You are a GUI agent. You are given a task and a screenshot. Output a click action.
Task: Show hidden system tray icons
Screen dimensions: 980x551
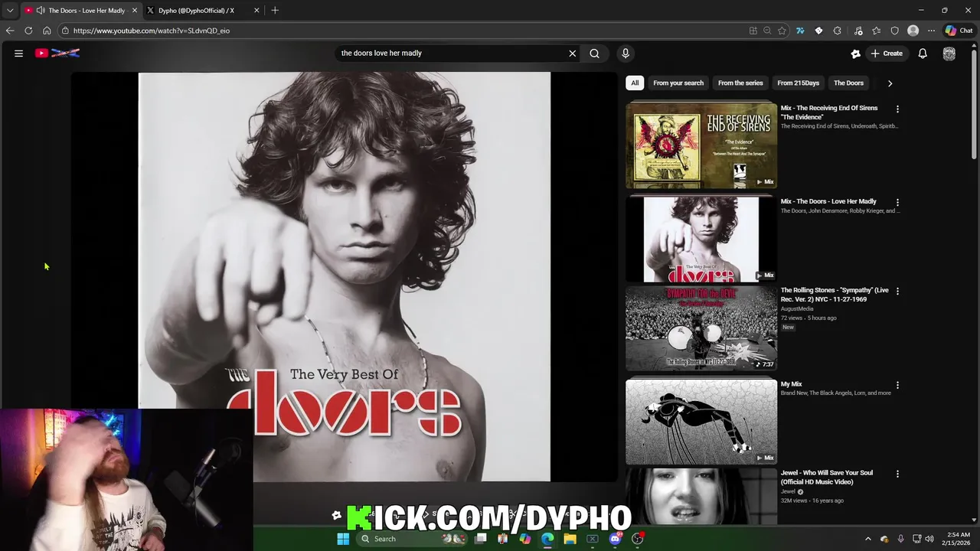tap(867, 539)
